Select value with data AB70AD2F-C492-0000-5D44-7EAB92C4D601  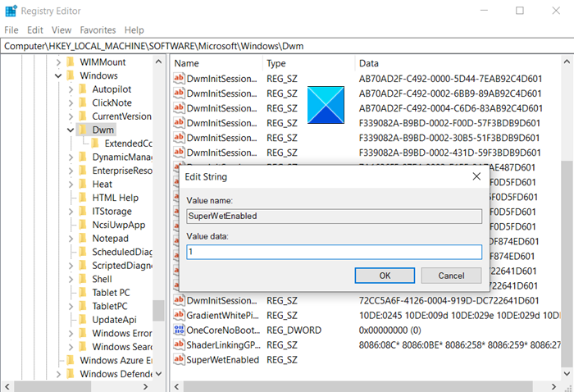pos(450,79)
